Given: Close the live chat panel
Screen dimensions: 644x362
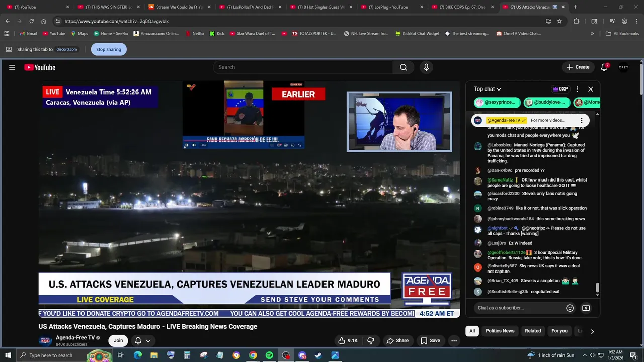Looking at the screenshot, I should [x=591, y=89].
